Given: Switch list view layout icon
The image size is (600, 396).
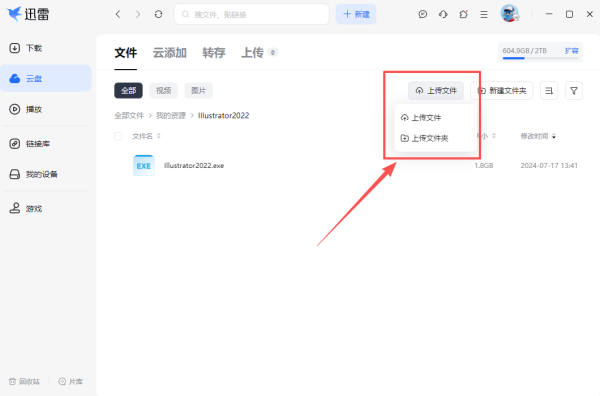Looking at the screenshot, I should (549, 91).
